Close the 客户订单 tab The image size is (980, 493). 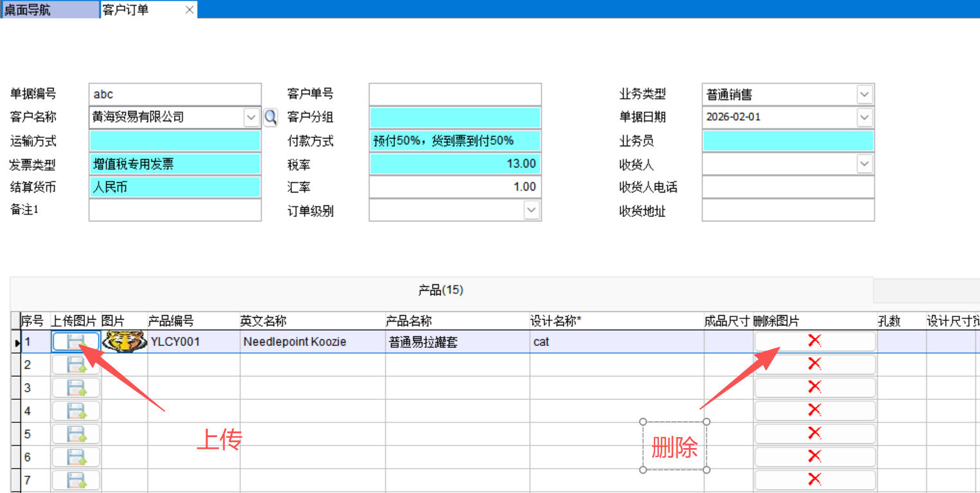189,10
